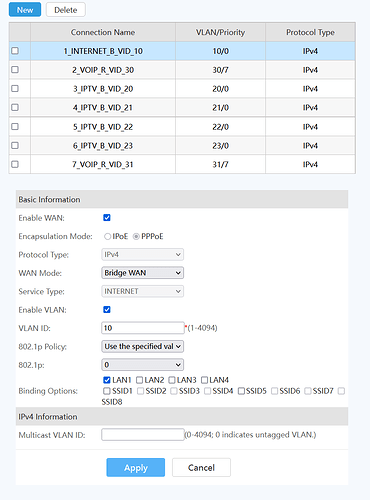Tick checkbox for 1_INTERNET_B_VID_10 row

click(15, 51)
